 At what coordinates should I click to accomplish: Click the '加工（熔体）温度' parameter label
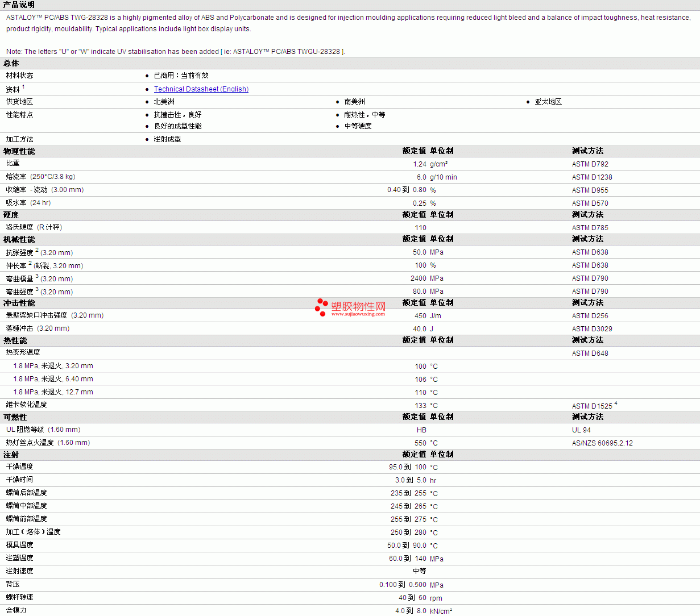(x=34, y=532)
